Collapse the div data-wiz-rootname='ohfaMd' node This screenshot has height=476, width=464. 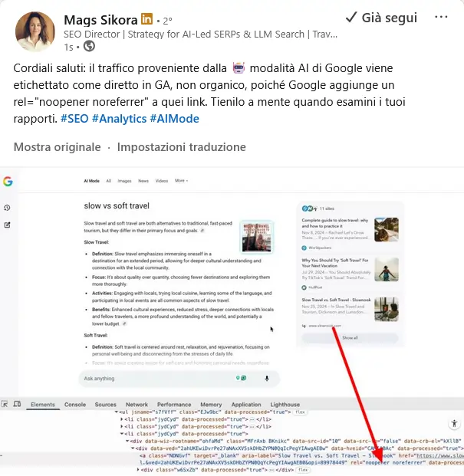pyautogui.click(x=127, y=441)
